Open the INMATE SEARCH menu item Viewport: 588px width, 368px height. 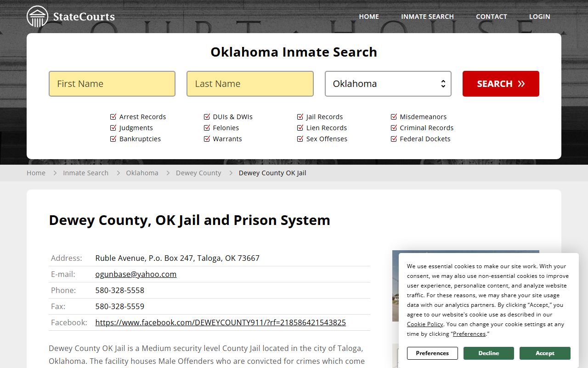427,17
